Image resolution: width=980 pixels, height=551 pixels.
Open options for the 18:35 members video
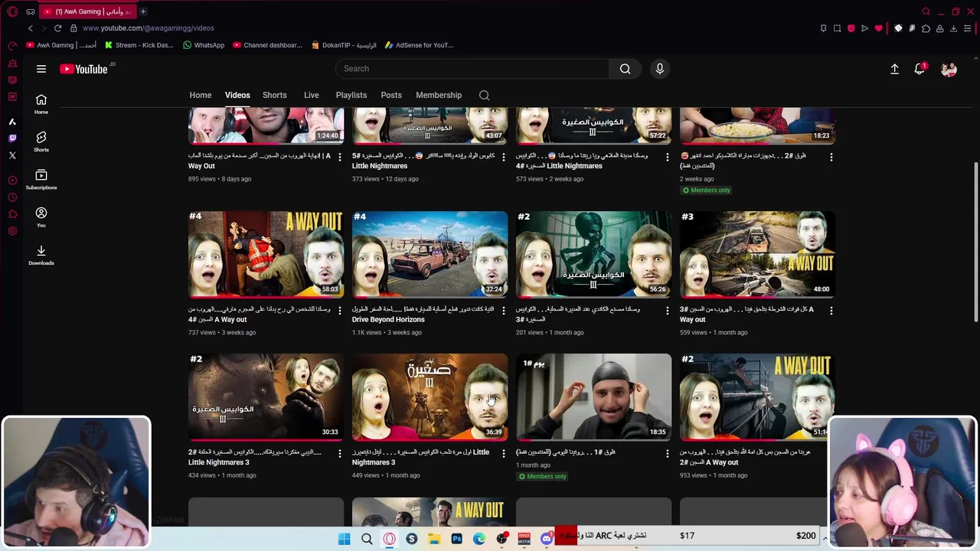667,453
